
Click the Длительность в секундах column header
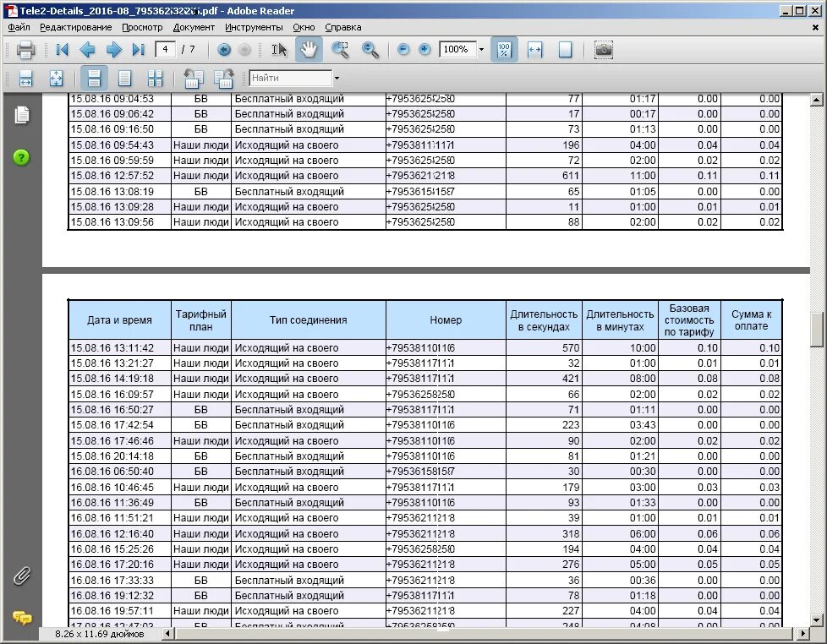click(544, 320)
